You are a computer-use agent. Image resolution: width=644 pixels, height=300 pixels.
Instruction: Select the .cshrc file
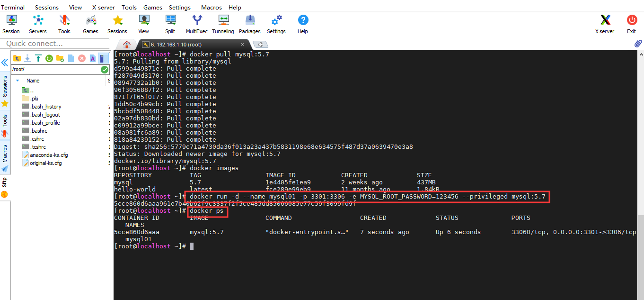[x=33, y=139]
